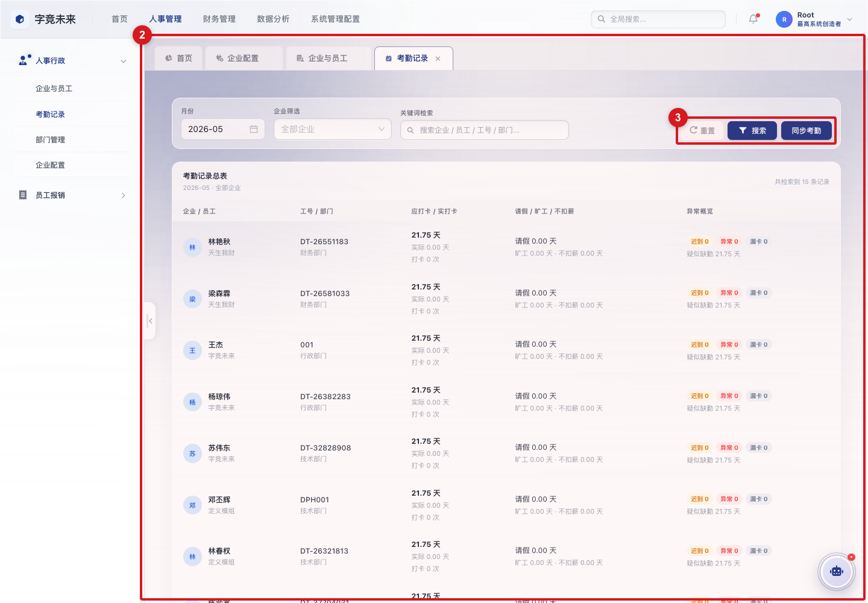Image resolution: width=868 pixels, height=603 pixels.
Task: Select 部门管理 in the sidebar
Action: 71,140
